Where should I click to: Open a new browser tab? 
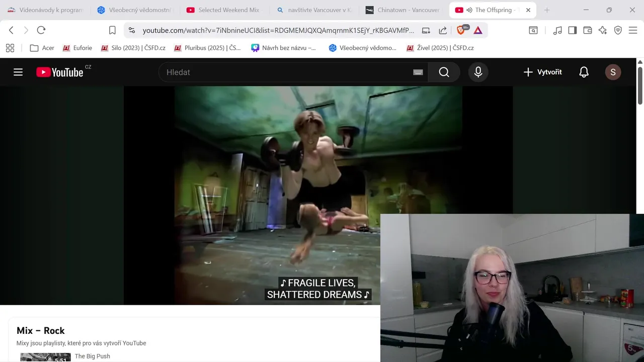point(547,10)
